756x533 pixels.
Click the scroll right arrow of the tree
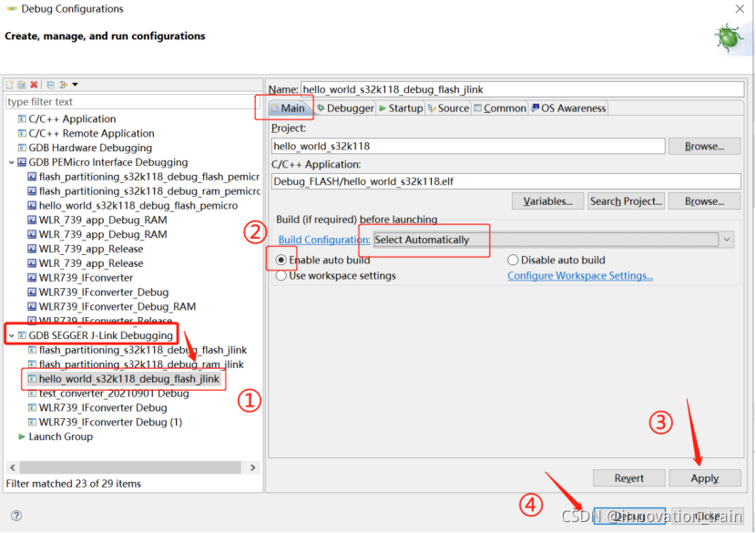click(x=252, y=467)
